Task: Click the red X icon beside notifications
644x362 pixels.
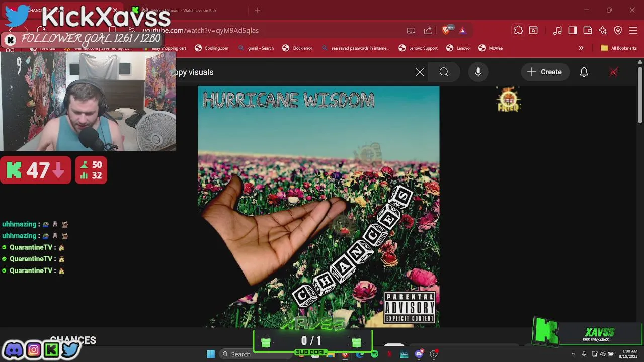Action: coord(613,72)
